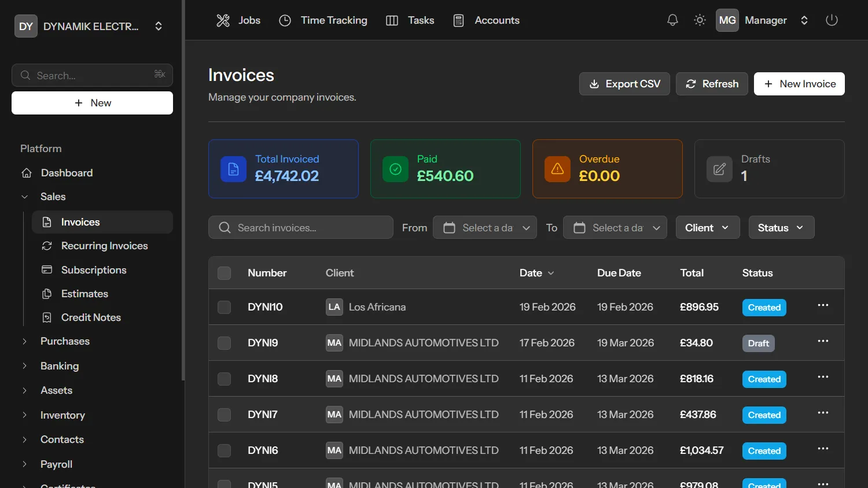Open the Jobs menu
The height and width of the screenshot is (488, 868).
coord(238,20)
